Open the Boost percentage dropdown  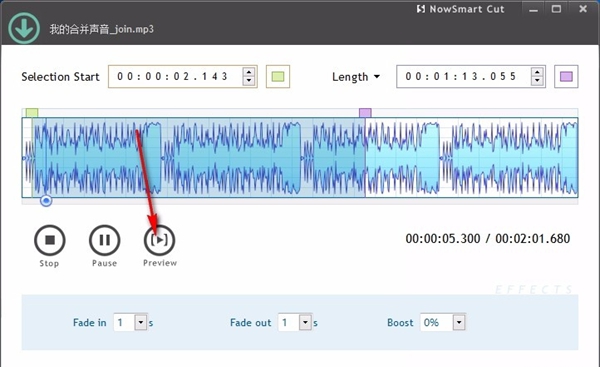[459, 322]
